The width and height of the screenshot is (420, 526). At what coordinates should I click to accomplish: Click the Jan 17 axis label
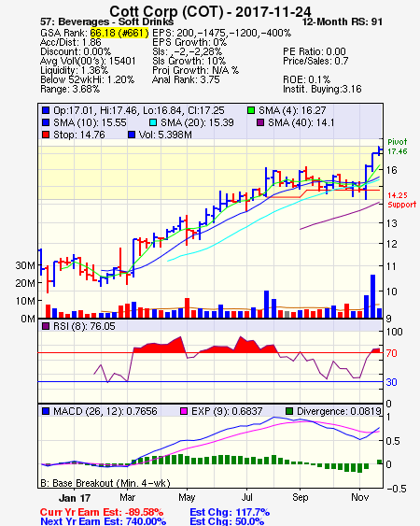[x=75, y=498]
